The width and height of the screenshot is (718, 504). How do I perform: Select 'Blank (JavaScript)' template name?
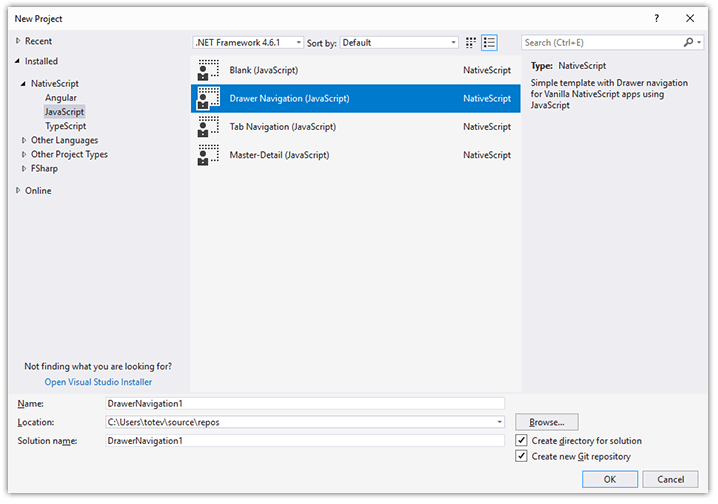pos(264,70)
